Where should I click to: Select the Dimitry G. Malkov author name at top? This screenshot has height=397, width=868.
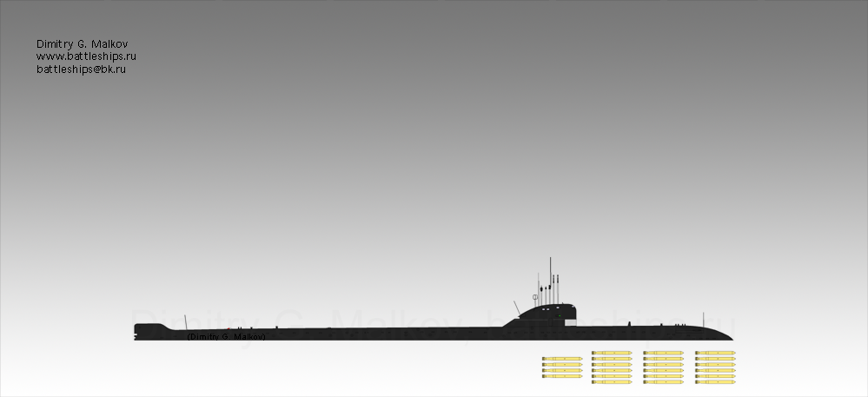point(83,44)
